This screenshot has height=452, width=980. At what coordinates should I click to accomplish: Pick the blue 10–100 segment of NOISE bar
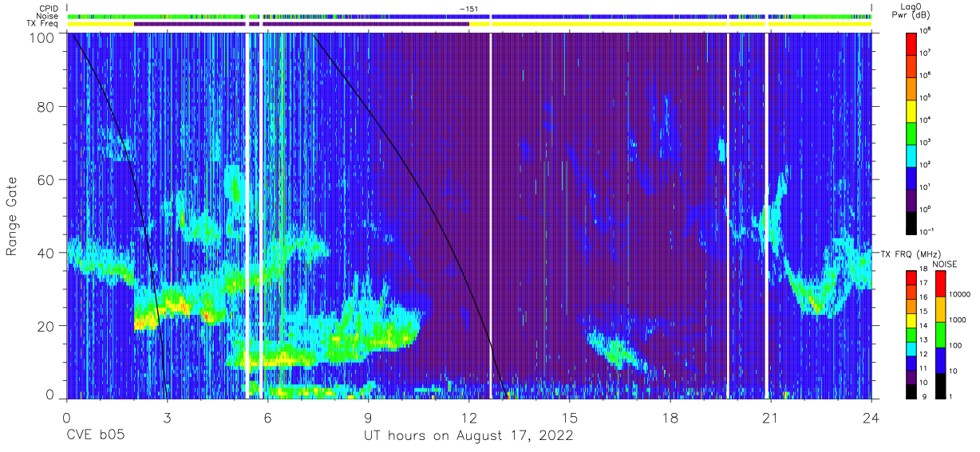pyautogui.click(x=939, y=359)
